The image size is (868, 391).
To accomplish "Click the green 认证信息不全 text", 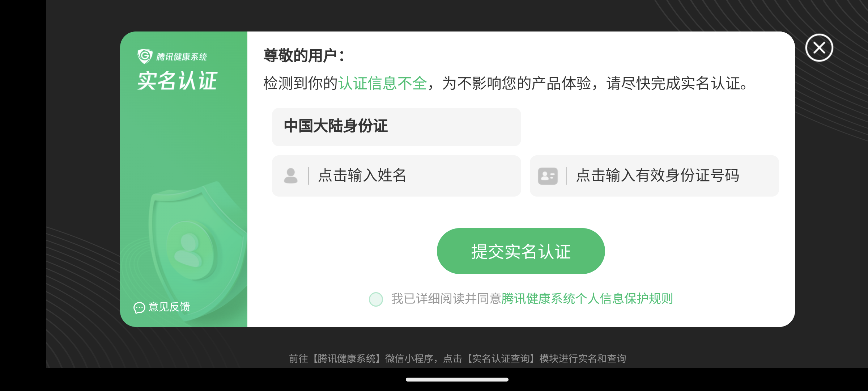I will [x=383, y=83].
